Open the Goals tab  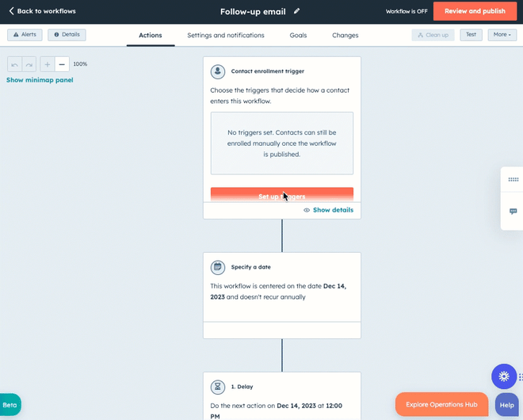coord(298,36)
